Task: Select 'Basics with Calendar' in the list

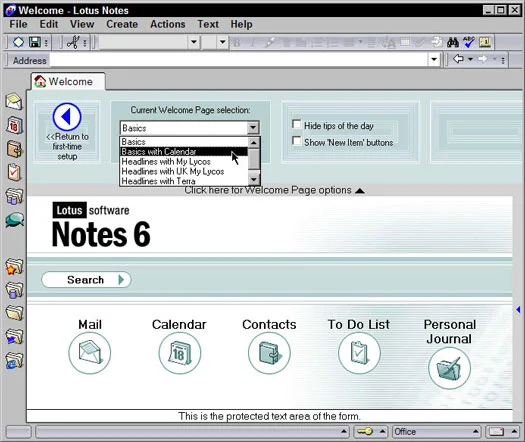Action: point(184,152)
